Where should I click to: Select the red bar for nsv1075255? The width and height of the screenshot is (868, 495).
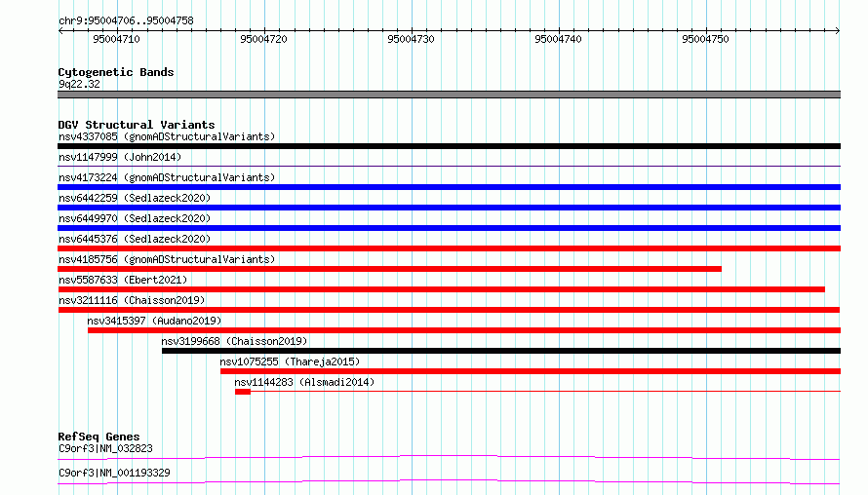pos(531,371)
